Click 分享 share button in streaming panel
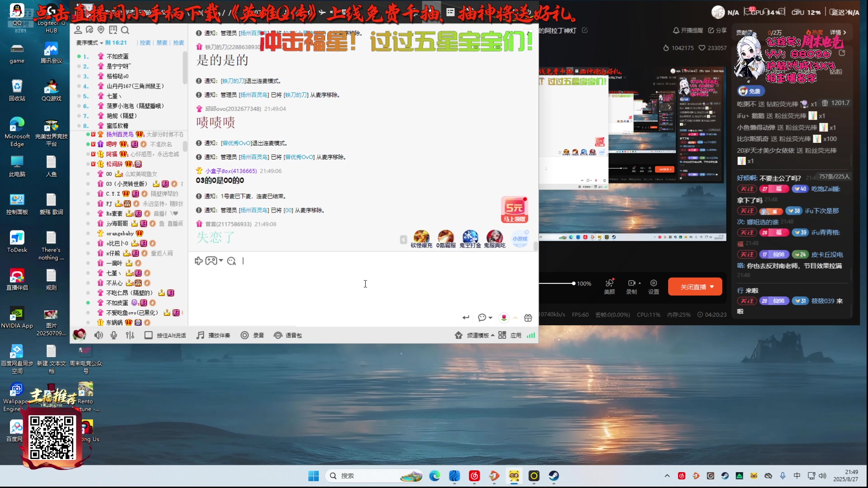Viewport: 868px width, 488px height. (717, 30)
